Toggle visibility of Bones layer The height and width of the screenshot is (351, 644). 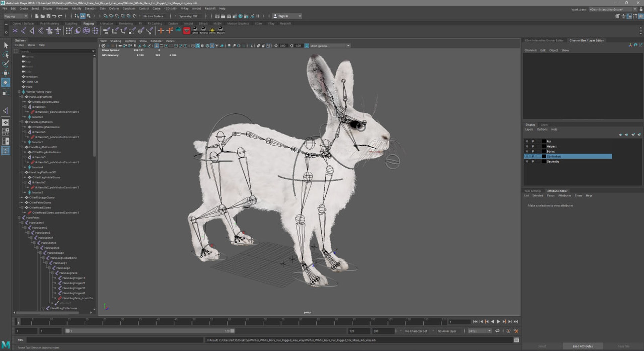[x=527, y=151]
